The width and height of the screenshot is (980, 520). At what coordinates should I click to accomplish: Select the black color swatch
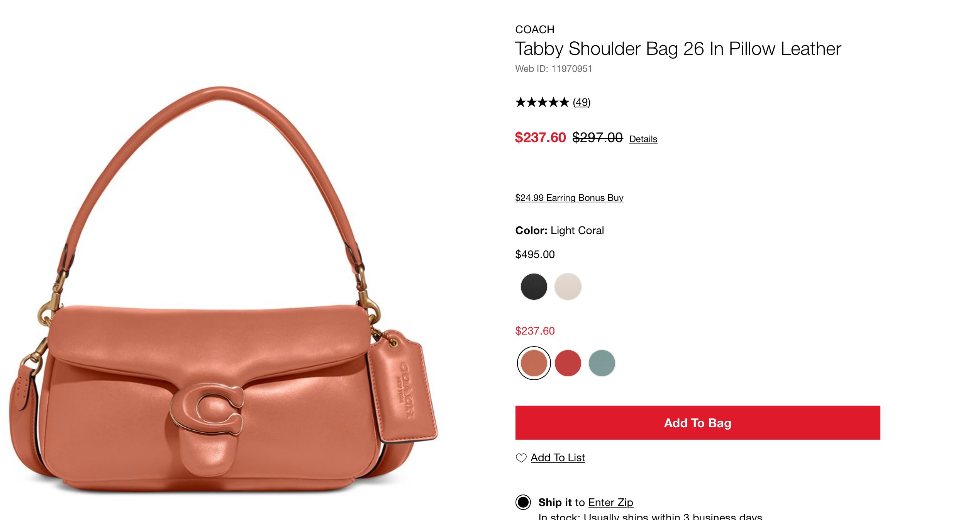coord(534,287)
